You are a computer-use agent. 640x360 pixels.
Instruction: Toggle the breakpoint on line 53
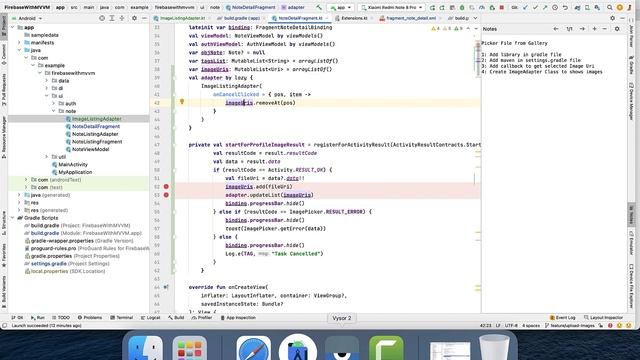[166, 195]
